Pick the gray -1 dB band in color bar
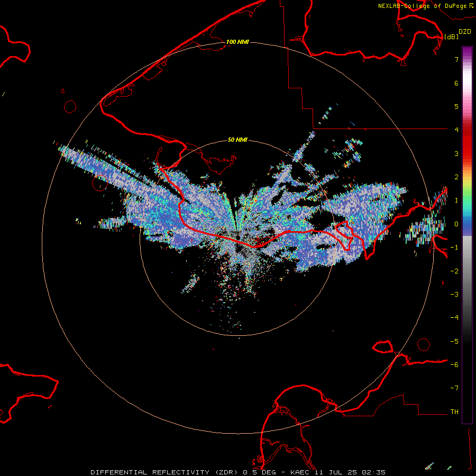This screenshot has width=476, height=476. [x=467, y=248]
